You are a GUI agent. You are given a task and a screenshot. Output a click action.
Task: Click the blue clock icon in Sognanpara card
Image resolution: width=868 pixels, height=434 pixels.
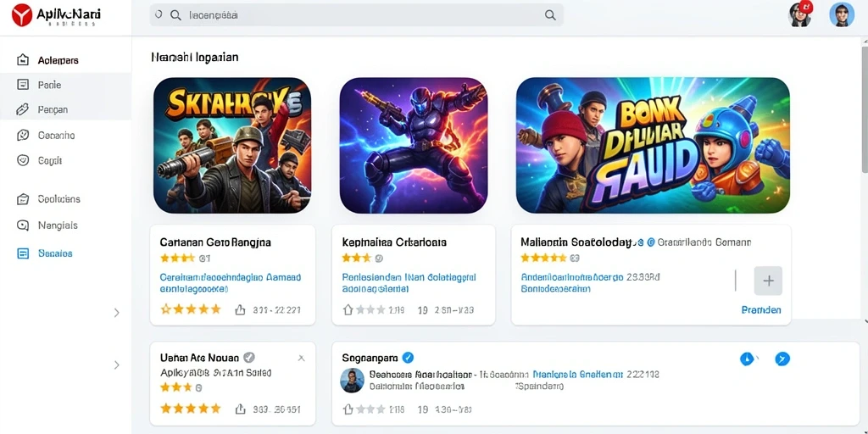748,359
